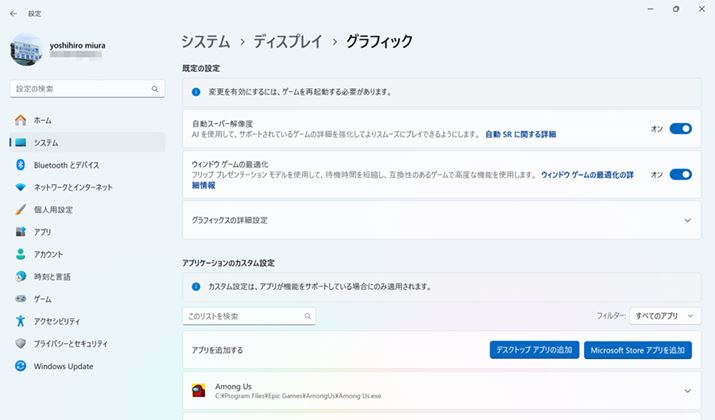Image resolution: width=715 pixels, height=420 pixels.
Task: Click デスクトップ アプリの追加 button
Action: pyautogui.click(x=535, y=350)
